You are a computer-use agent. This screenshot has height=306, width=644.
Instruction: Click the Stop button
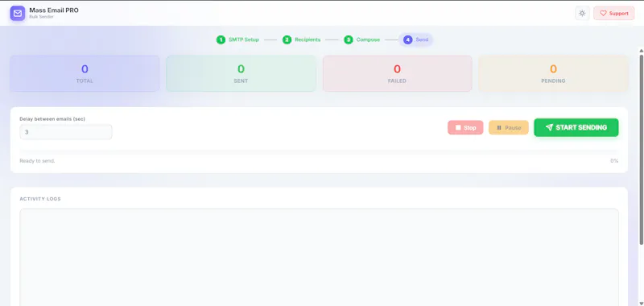(x=465, y=128)
